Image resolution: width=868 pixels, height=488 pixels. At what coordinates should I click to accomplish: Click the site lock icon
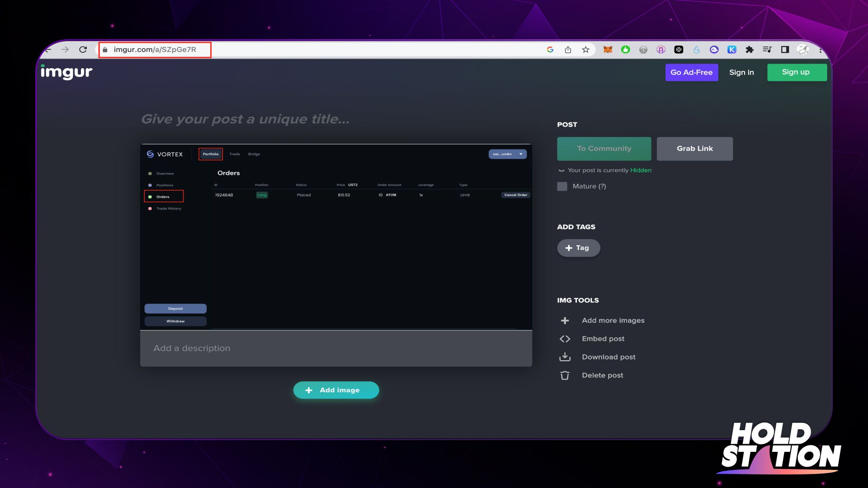click(105, 50)
